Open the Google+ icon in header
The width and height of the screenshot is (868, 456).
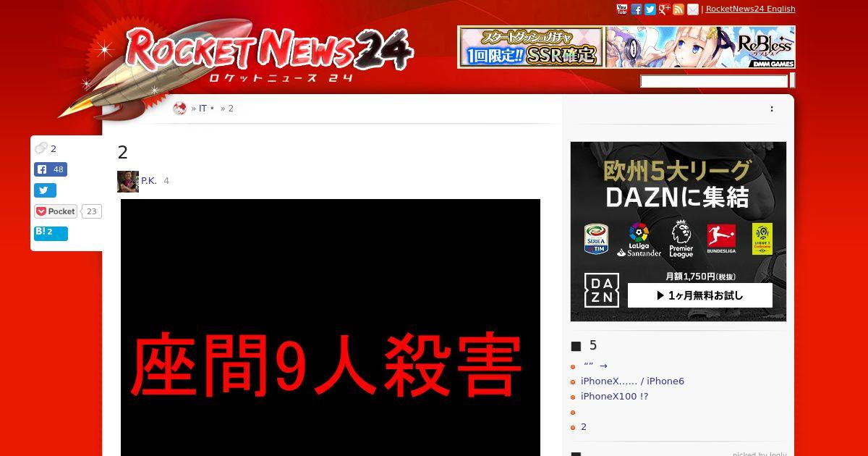point(664,9)
